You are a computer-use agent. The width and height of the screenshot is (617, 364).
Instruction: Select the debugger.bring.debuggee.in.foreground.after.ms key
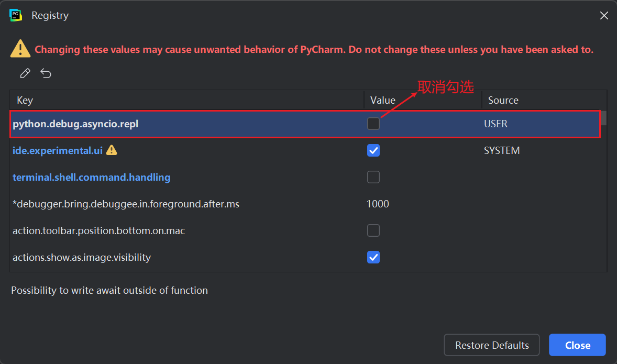126,204
